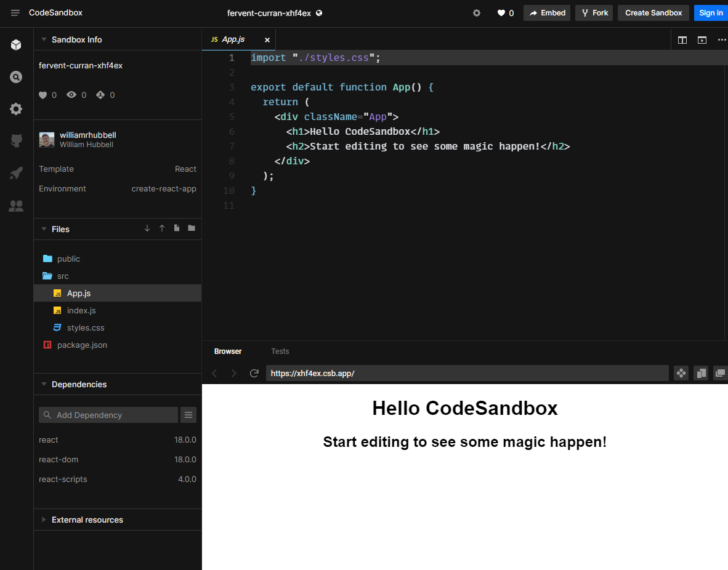This screenshot has width=728, height=570.
Task: Click the fervent-curran-xhf4ex title in header
Action: (269, 13)
